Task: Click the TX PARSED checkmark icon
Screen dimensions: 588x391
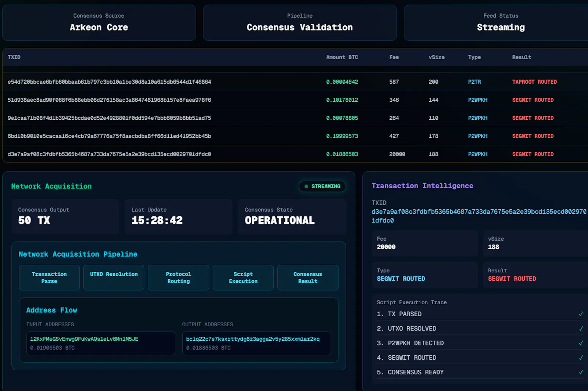Action: click(x=581, y=314)
